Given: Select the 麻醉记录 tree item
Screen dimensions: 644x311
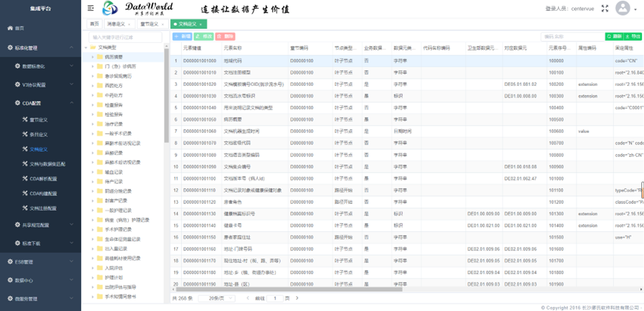Looking at the screenshot, I should 114,153.
